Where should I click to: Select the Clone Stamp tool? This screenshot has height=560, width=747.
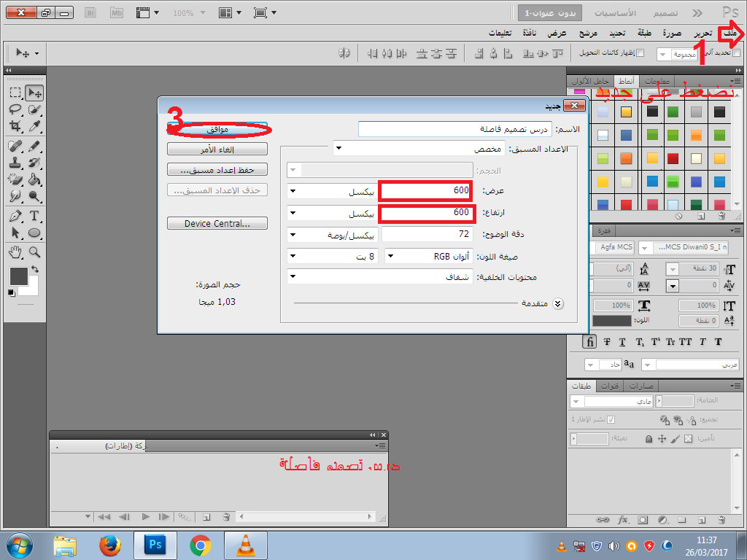[15, 162]
